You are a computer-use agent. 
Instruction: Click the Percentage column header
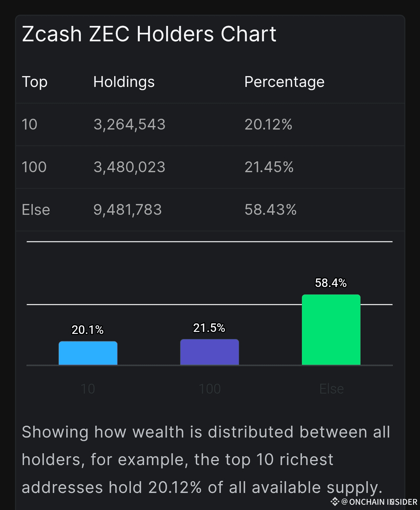click(284, 82)
